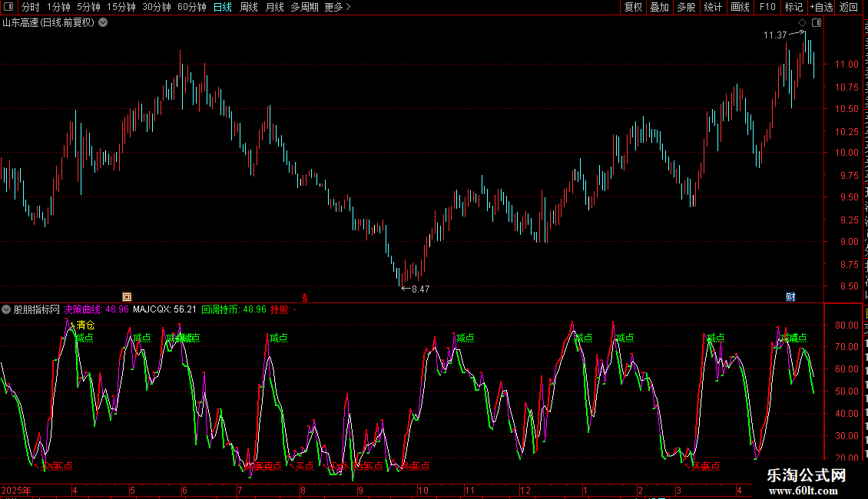Activate the 画线 drawing tools
868x499 pixels.
click(x=740, y=7)
